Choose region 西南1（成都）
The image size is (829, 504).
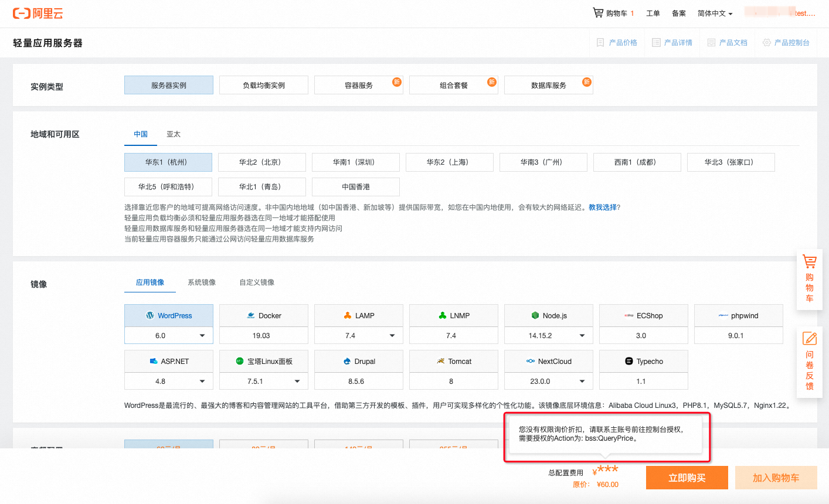[x=637, y=162]
